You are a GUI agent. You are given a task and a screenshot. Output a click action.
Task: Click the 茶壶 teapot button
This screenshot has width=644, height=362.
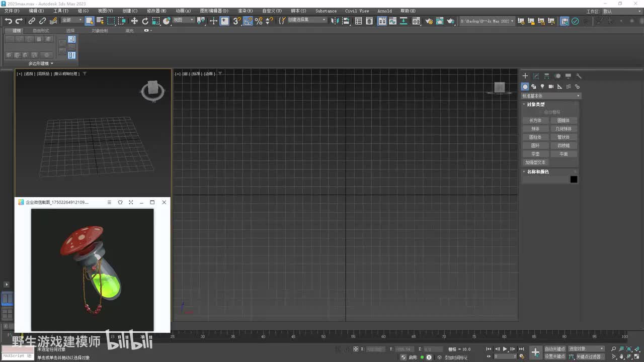click(535, 154)
